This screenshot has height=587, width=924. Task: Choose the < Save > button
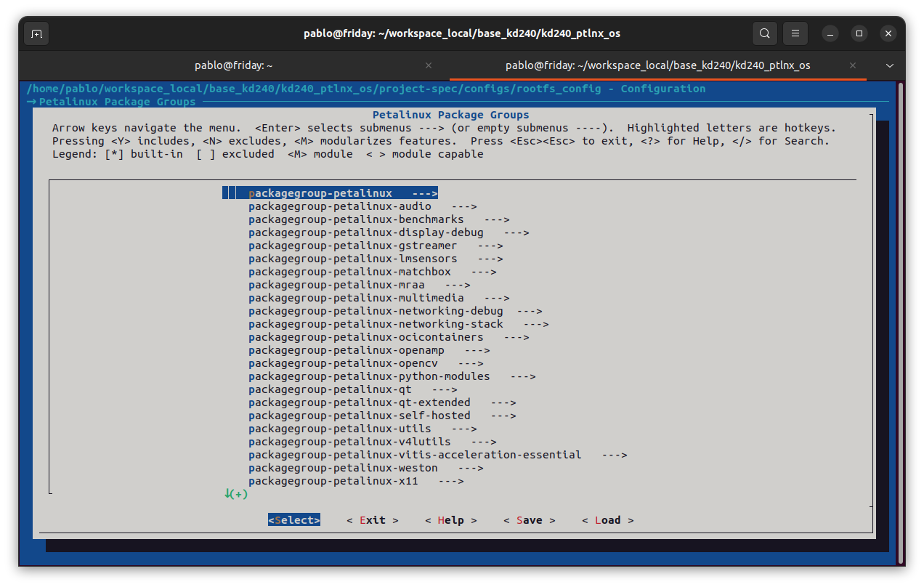530,520
